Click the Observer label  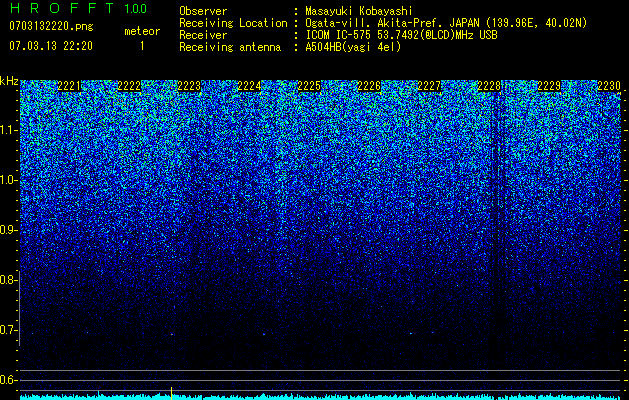click(203, 11)
